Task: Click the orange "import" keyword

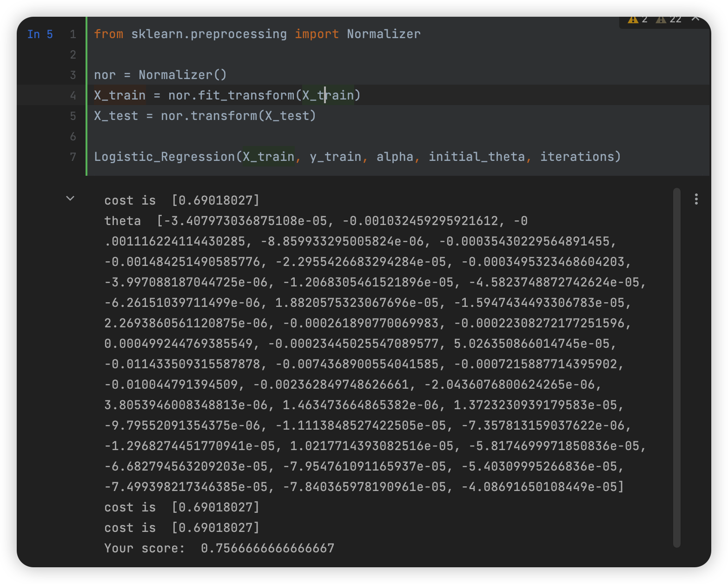Action: click(x=317, y=34)
